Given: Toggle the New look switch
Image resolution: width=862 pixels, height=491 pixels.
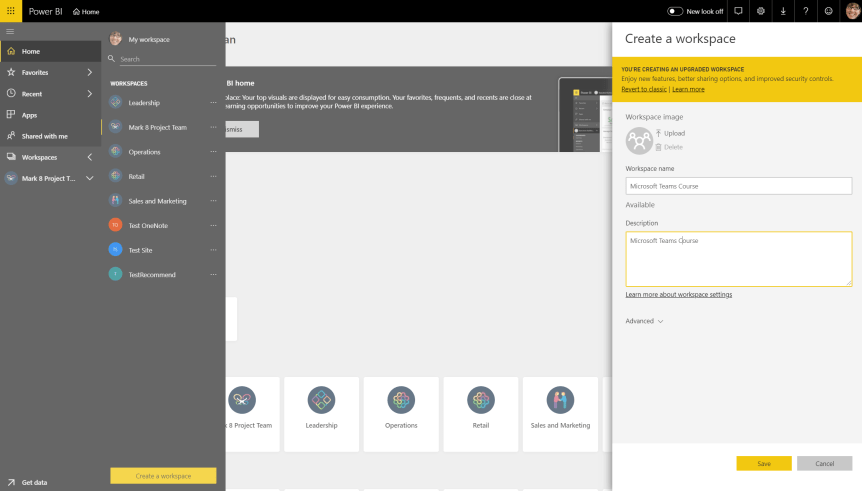Looking at the screenshot, I should (x=675, y=11).
